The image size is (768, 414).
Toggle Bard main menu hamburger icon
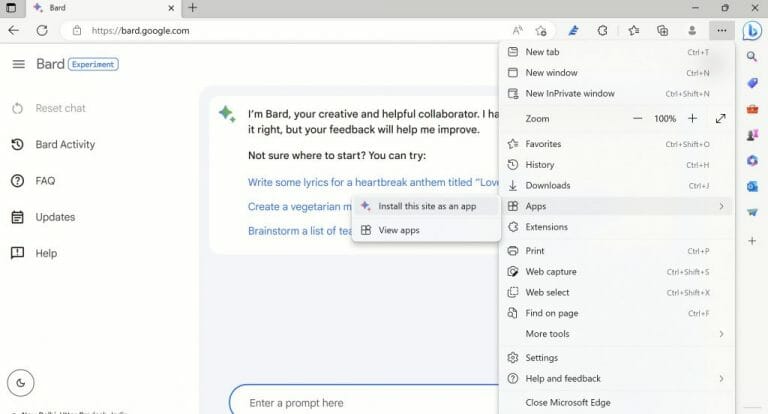(19, 64)
